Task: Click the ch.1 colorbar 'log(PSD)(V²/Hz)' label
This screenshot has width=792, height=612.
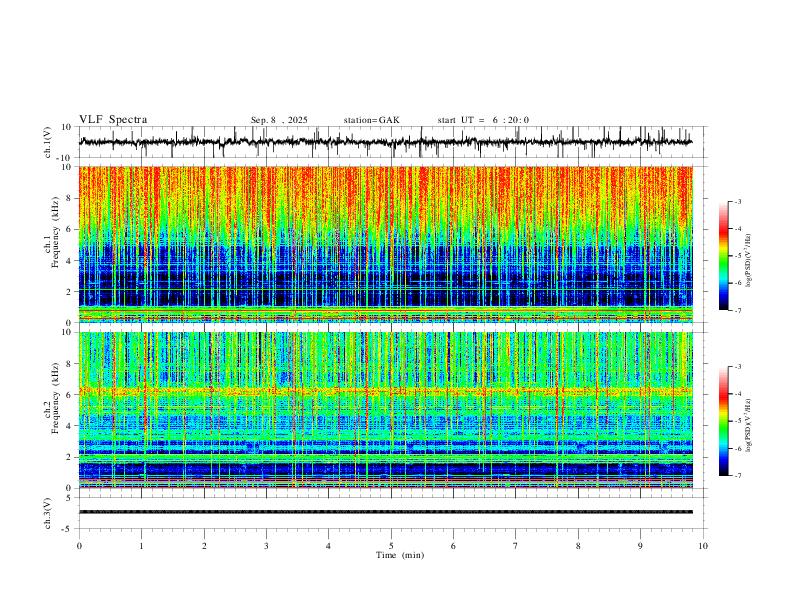Action: click(x=749, y=261)
